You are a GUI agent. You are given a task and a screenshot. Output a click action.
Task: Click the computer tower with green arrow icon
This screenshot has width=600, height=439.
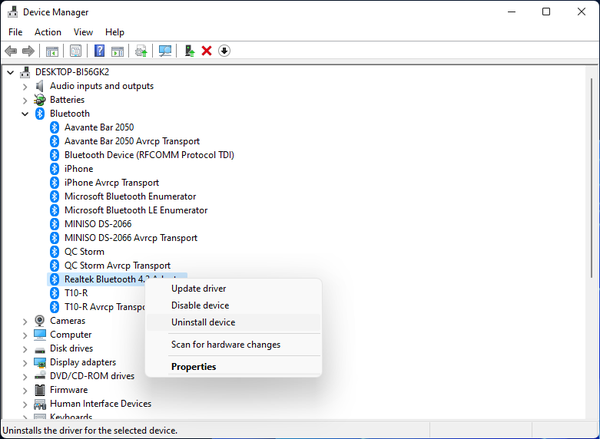(189, 51)
